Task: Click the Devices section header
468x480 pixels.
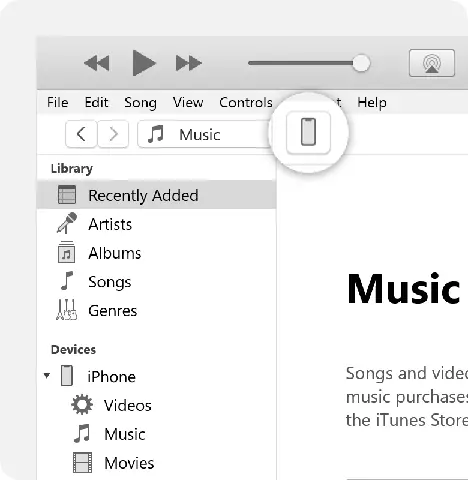Action: coord(73,349)
